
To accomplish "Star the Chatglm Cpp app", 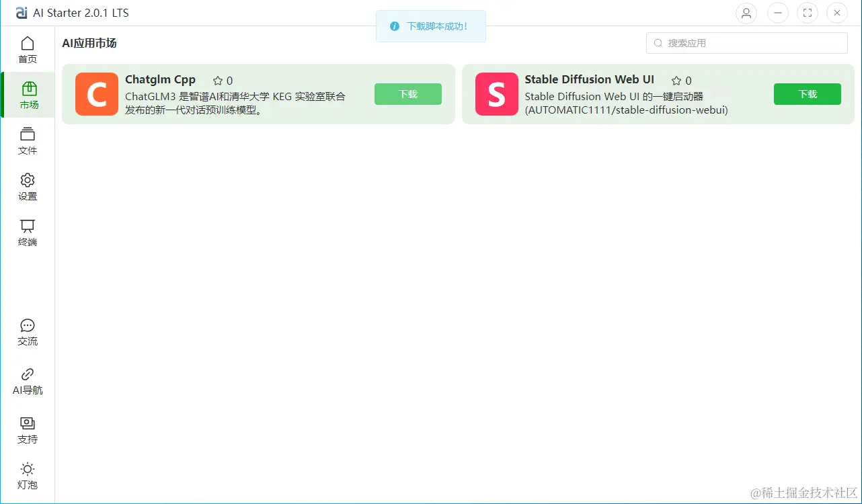I will pos(218,81).
